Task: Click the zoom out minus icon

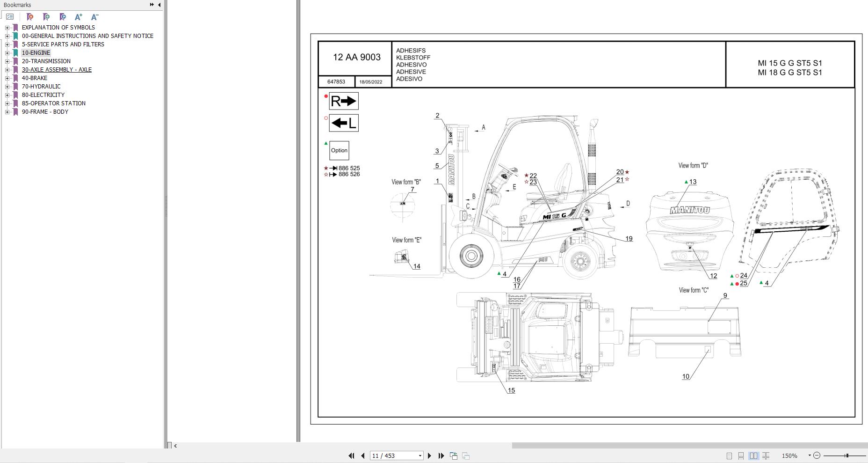Action: 817,456
